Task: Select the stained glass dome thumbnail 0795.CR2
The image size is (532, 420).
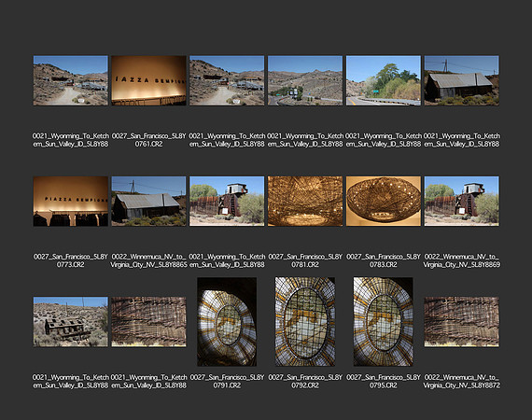Action: coord(384,322)
